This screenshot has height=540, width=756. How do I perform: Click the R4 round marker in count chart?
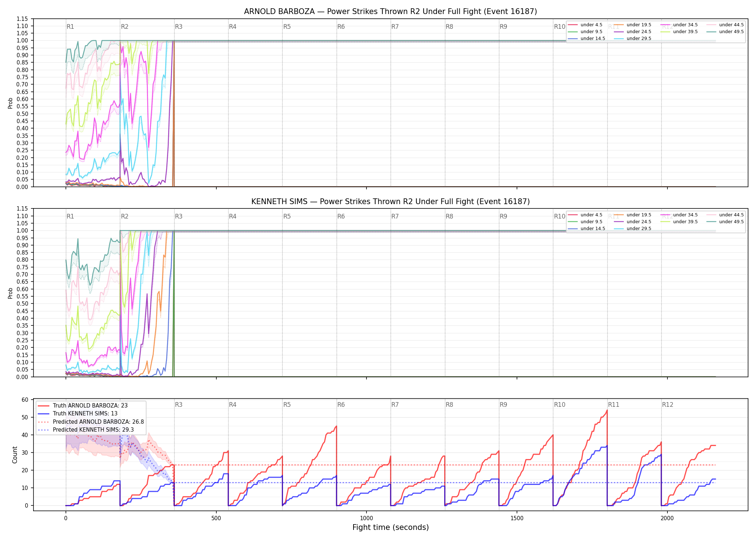click(x=233, y=405)
